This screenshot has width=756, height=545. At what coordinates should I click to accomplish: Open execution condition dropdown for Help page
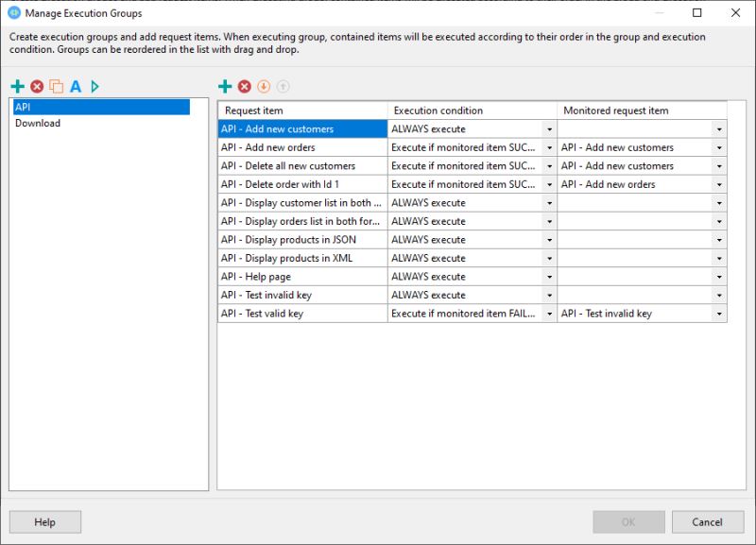coord(549,277)
